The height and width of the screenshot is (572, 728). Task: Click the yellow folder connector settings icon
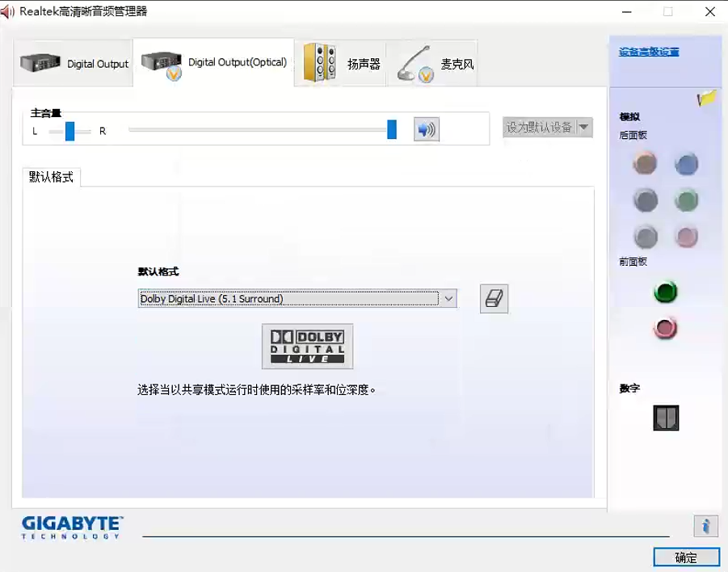707,98
